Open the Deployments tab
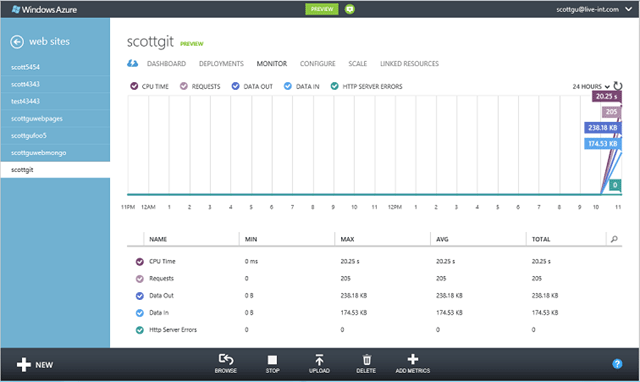Screen dimensions: 640x382 tap(221, 64)
